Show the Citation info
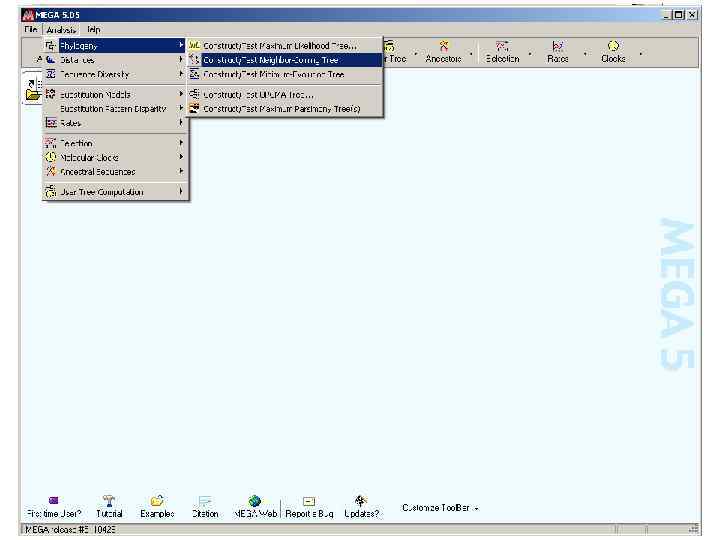Screen dimensions: 720x540 pos(205,507)
